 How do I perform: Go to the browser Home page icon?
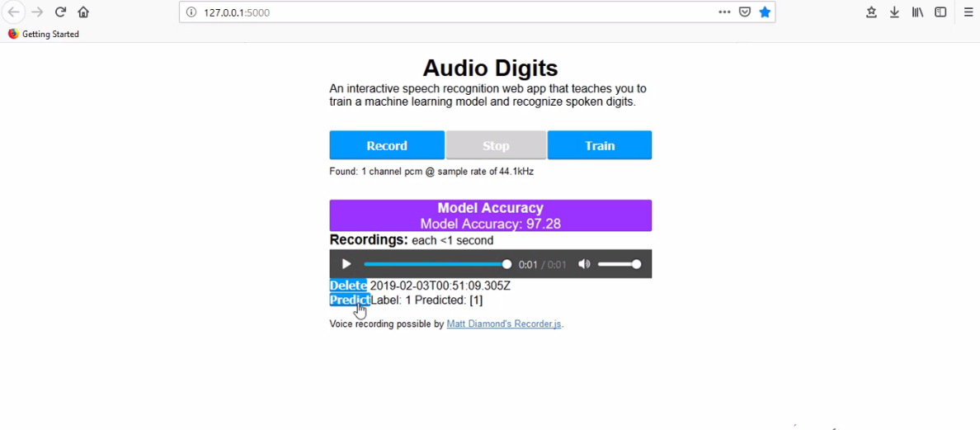(x=83, y=12)
